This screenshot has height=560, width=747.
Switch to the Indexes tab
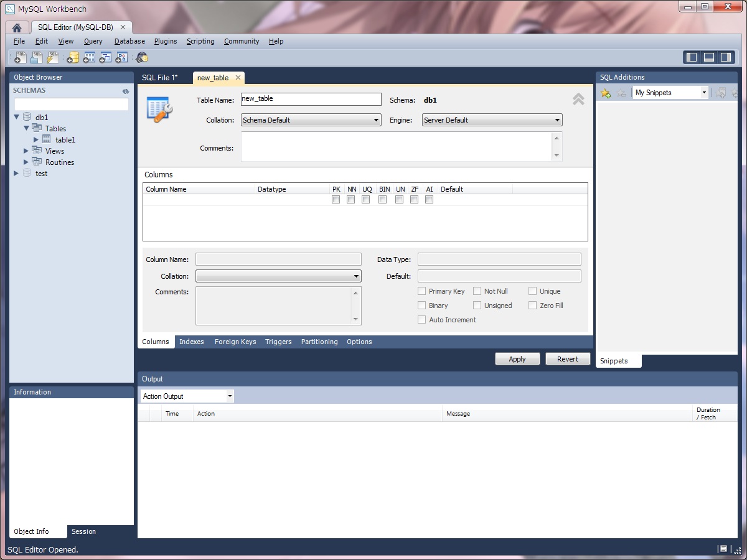click(x=192, y=342)
